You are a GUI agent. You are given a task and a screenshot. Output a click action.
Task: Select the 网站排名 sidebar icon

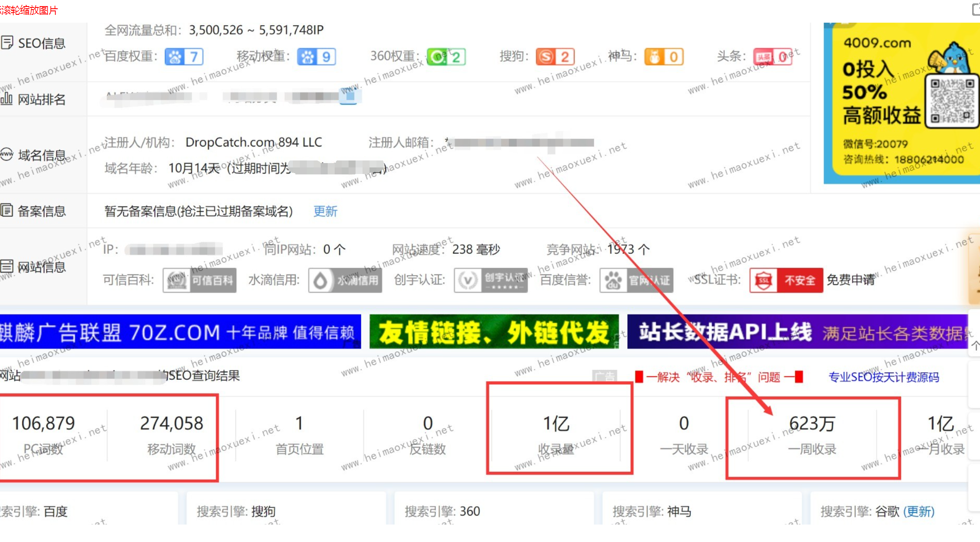7,99
